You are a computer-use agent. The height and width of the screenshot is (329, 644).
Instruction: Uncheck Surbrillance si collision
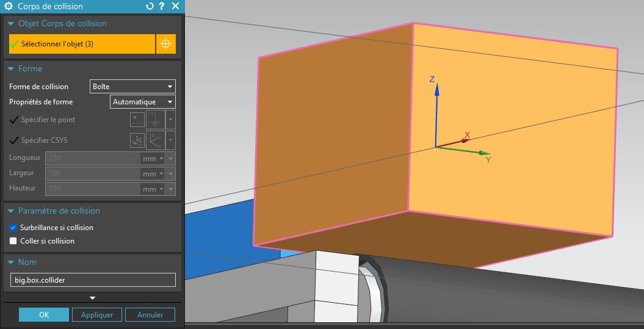click(13, 228)
